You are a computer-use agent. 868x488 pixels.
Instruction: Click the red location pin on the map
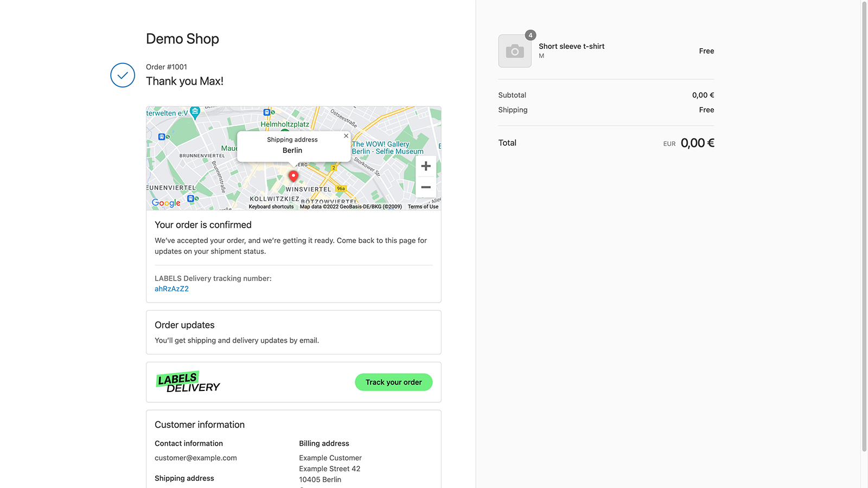tap(293, 176)
